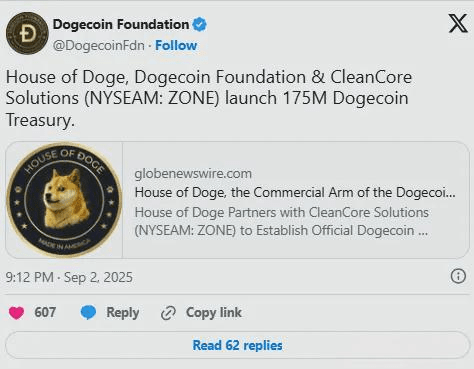Click the blue reply speech bubble icon
474x369 pixels.
pos(88,312)
